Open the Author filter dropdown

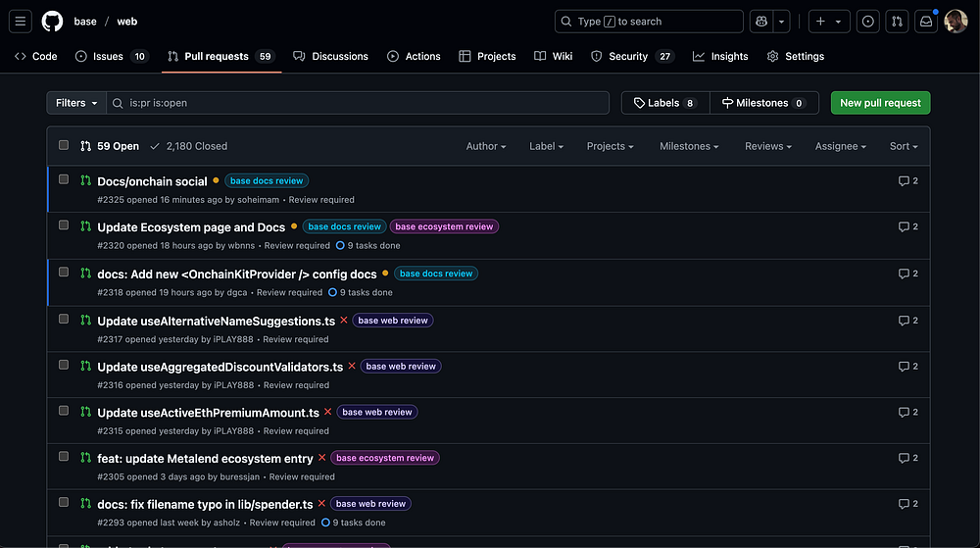[486, 146]
